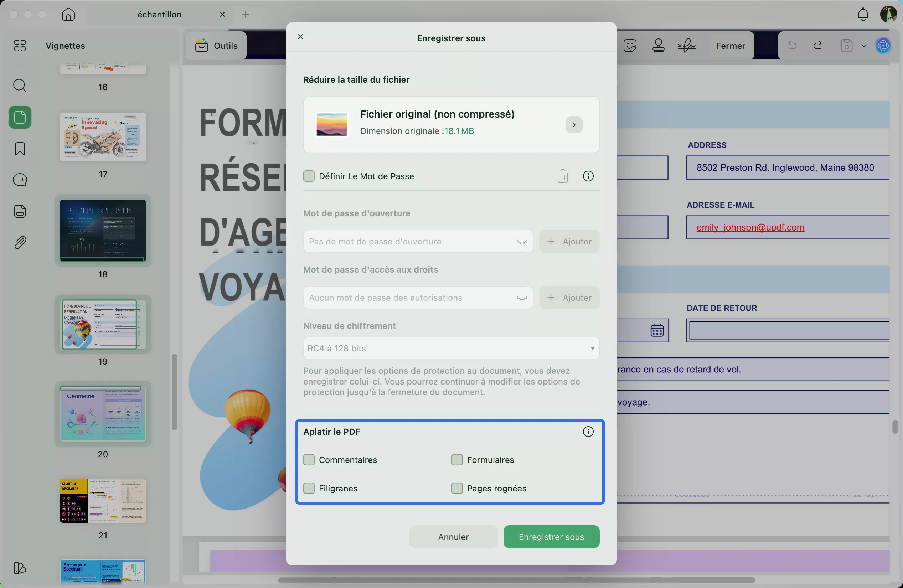The image size is (903, 588).
Task: Click the stamp tool icon
Action: click(658, 46)
